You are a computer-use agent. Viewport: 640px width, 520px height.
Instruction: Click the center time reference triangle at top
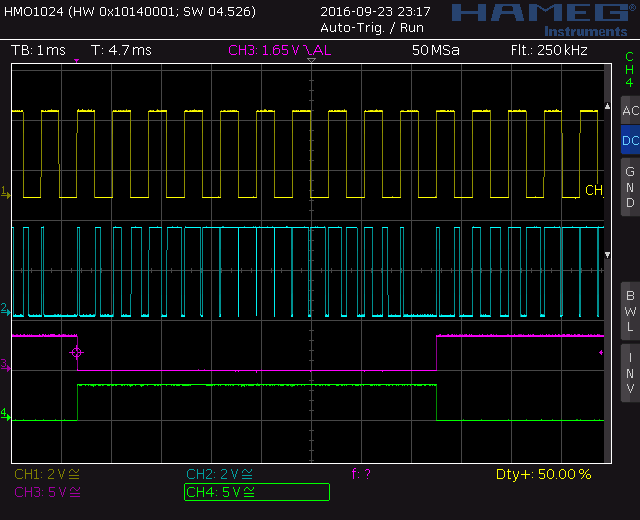(x=312, y=62)
